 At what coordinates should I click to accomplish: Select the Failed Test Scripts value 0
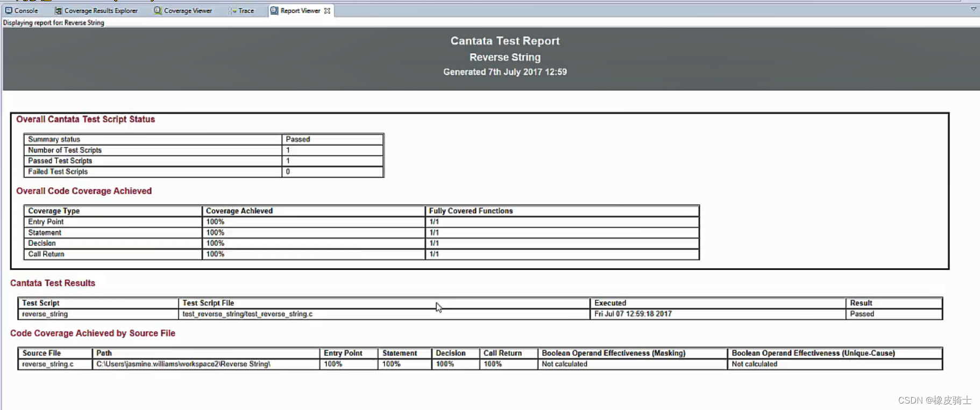click(x=332, y=172)
